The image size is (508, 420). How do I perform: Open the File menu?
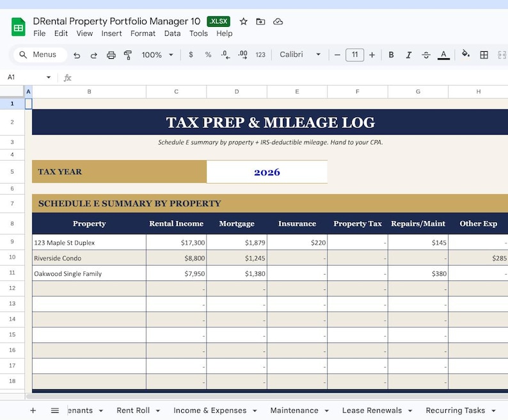point(40,33)
